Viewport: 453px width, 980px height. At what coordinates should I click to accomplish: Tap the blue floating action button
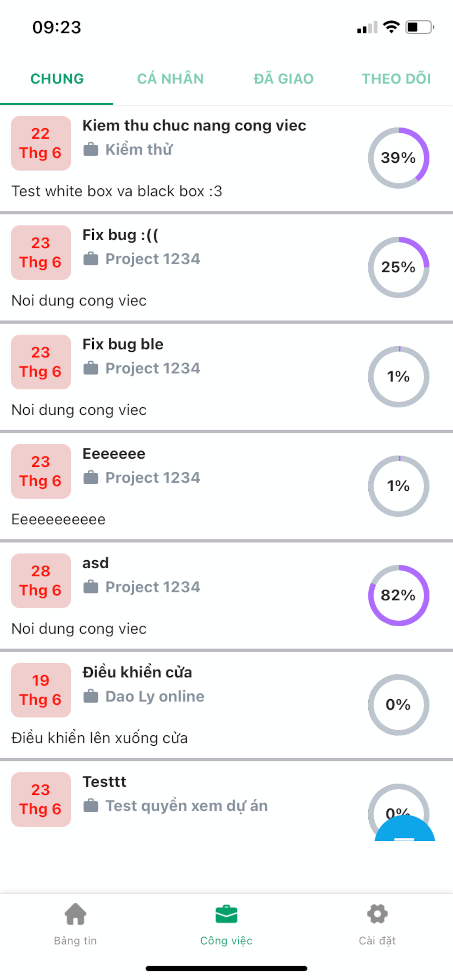pos(404,828)
